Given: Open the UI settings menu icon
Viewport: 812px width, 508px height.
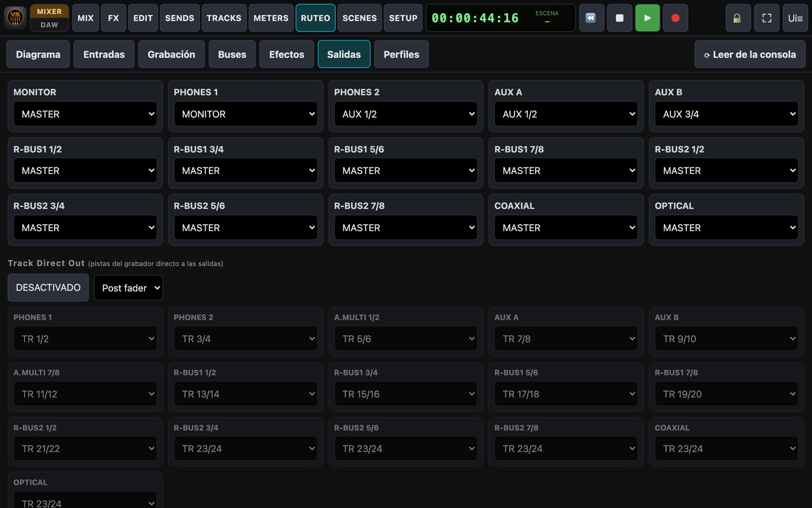Looking at the screenshot, I should click(x=795, y=18).
